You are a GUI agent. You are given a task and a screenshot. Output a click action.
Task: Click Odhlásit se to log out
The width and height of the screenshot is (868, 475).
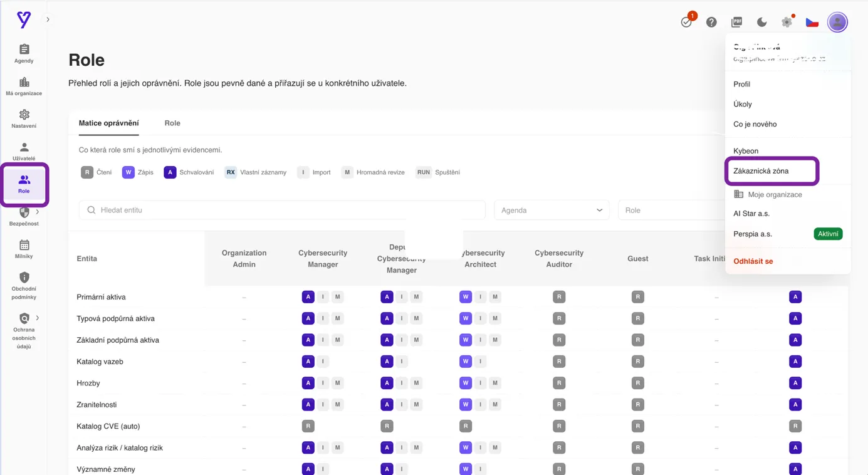pyautogui.click(x=753, y=261)
